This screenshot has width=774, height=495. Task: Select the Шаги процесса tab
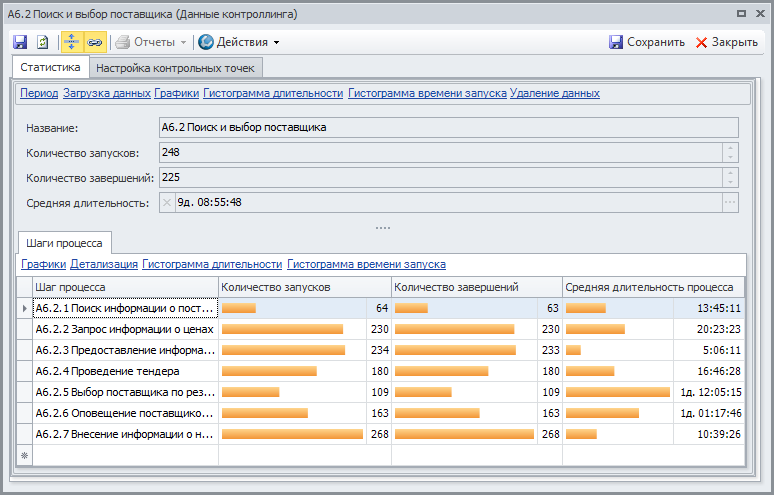[x=62, y=243]
